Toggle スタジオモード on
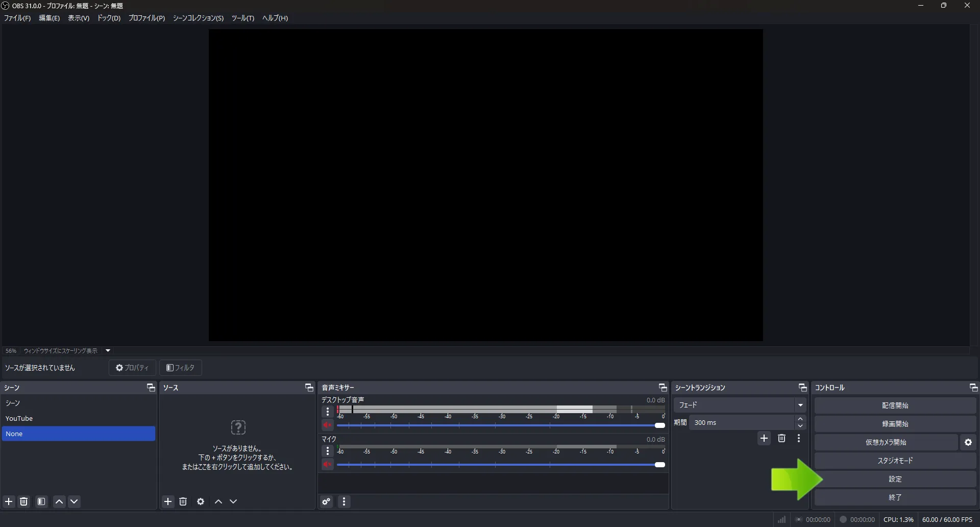The image size is (980, 527). pyautogui.click(x=895, y=461)
